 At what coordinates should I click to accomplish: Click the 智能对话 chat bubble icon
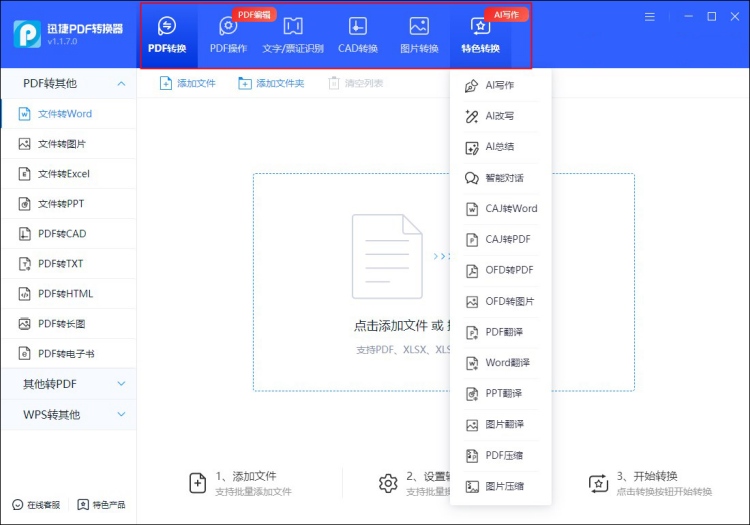click(x=472, y=178)
